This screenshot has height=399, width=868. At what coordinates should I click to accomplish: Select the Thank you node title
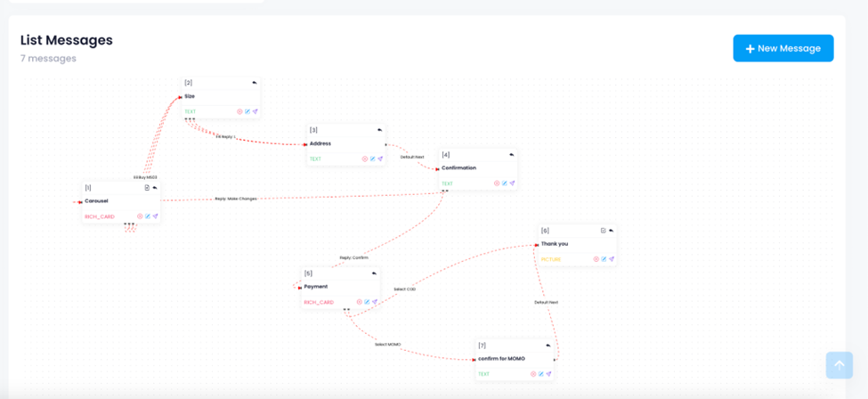554,244
